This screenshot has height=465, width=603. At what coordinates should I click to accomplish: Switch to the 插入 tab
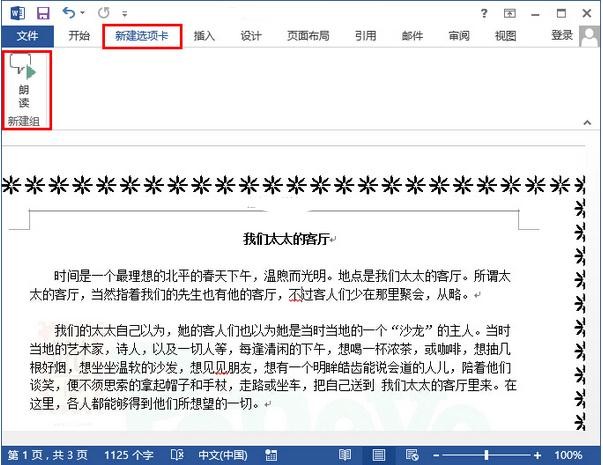[x=204, y=36]
